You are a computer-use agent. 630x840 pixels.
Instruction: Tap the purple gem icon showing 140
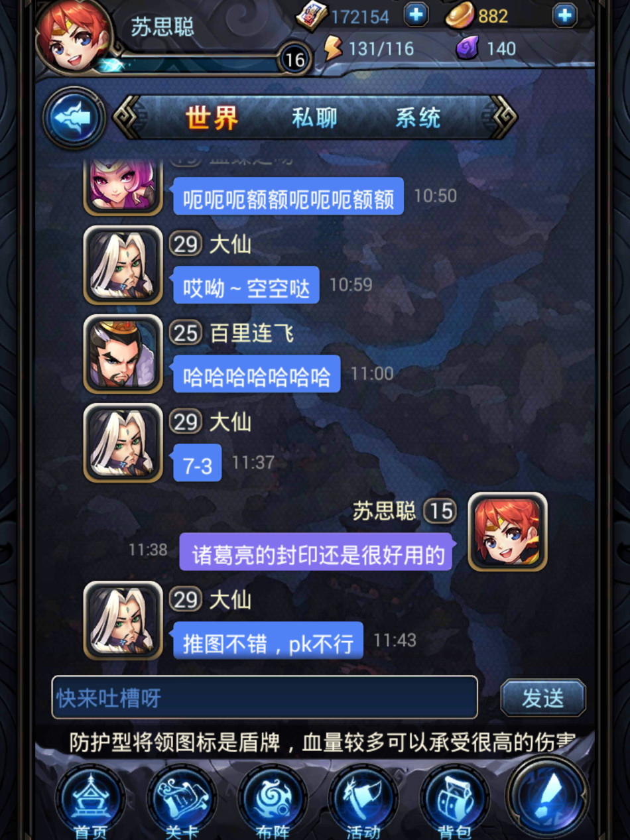click(468, 48)
